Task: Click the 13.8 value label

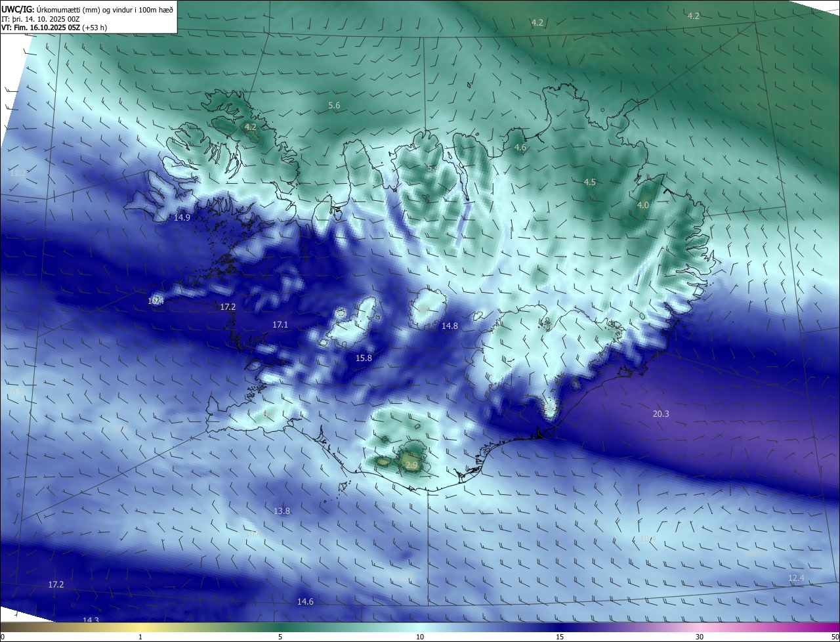Action: point(282,511)
